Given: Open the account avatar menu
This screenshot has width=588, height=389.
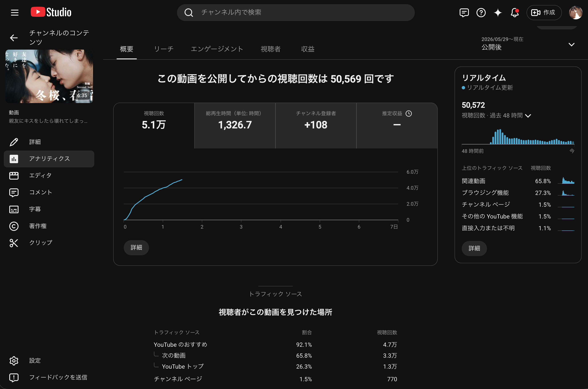Looking at the screenshot, I should pyautogui.click(x=576, y=12).
